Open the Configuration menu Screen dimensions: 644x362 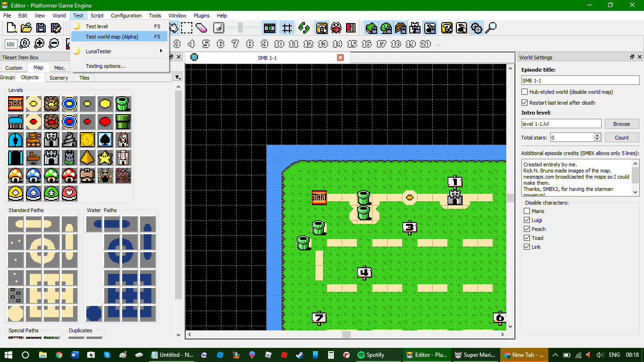(x=126, y=16)
